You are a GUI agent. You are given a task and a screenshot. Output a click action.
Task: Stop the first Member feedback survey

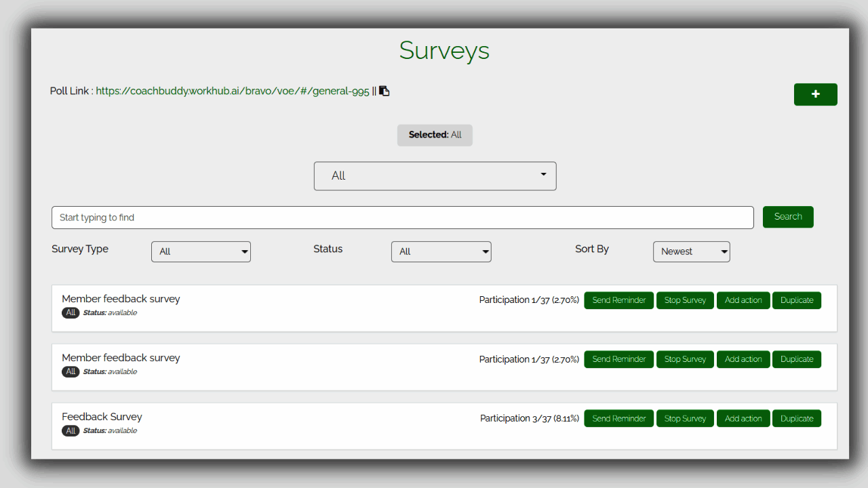click(685, 300)
